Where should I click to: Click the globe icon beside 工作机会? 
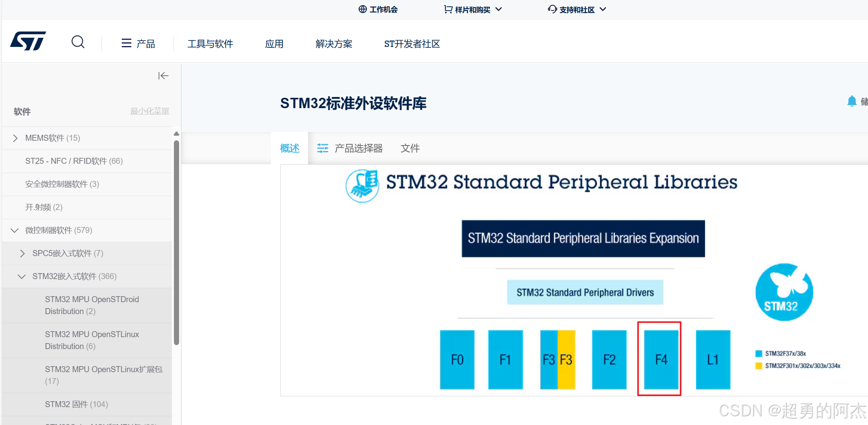tap(363, 9)
